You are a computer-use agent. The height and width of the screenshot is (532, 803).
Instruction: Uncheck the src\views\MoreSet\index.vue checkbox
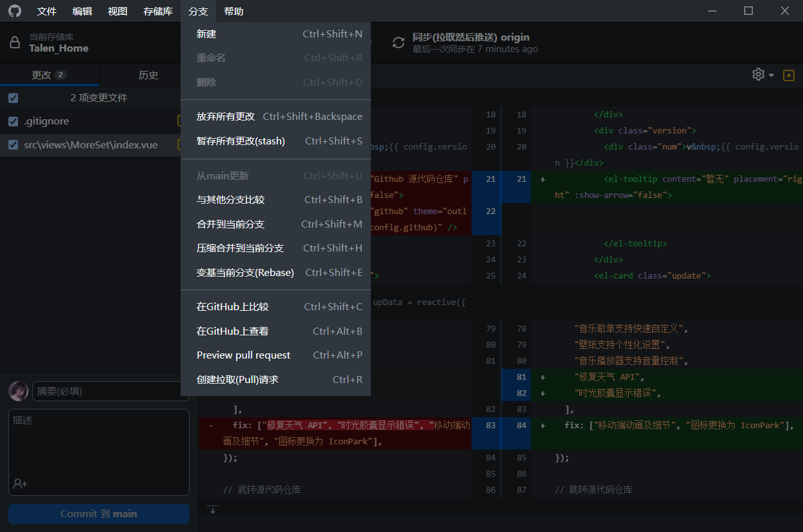point(14,145)
